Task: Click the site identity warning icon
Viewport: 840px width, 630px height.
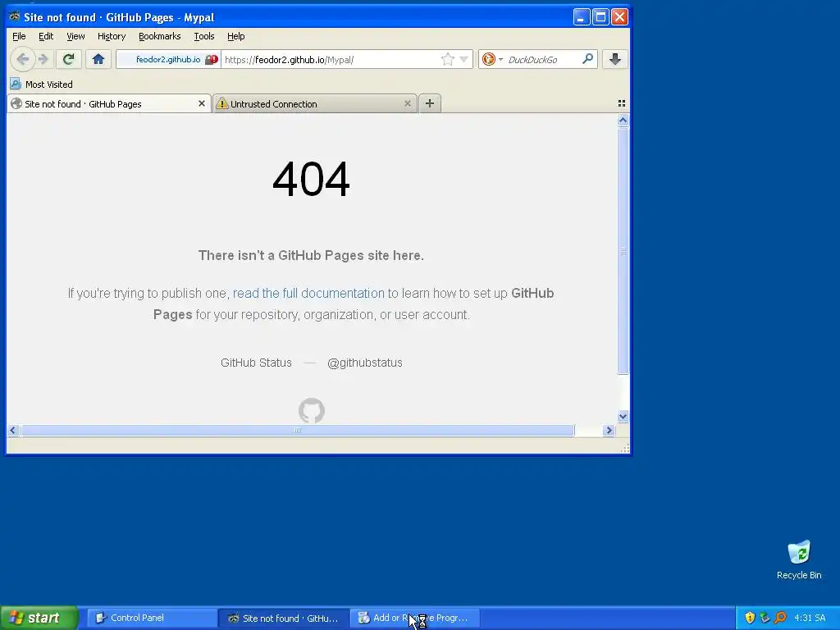Action: [212, 59]
